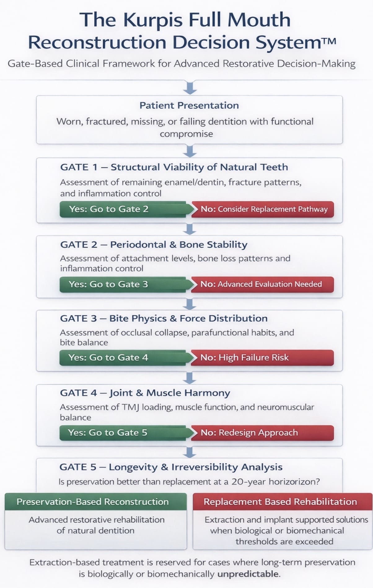
Task: Click the Patient Presentation heading
Action: pyautogui.click(x=189, y=106)
